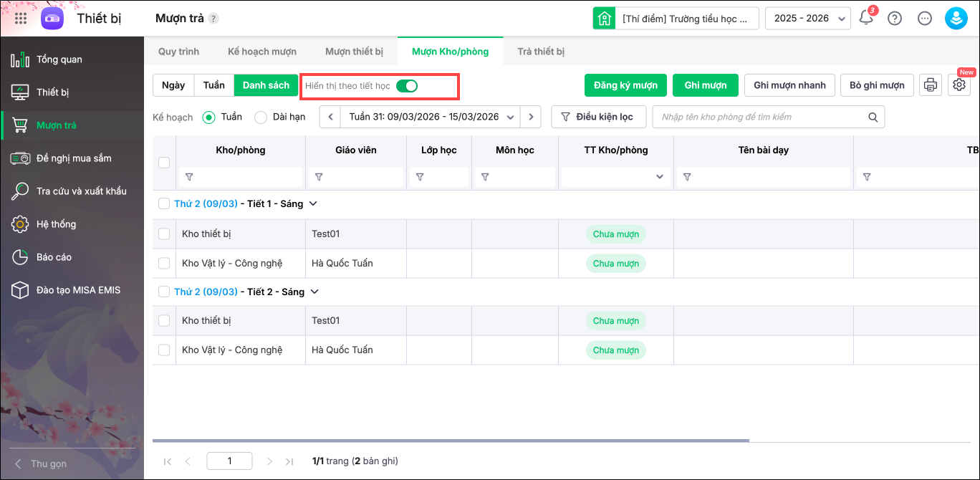The width and height of the screenshot is (980, 480).
Task: Click the Điều kiện lọc filter button
Action: click(598, 117)
